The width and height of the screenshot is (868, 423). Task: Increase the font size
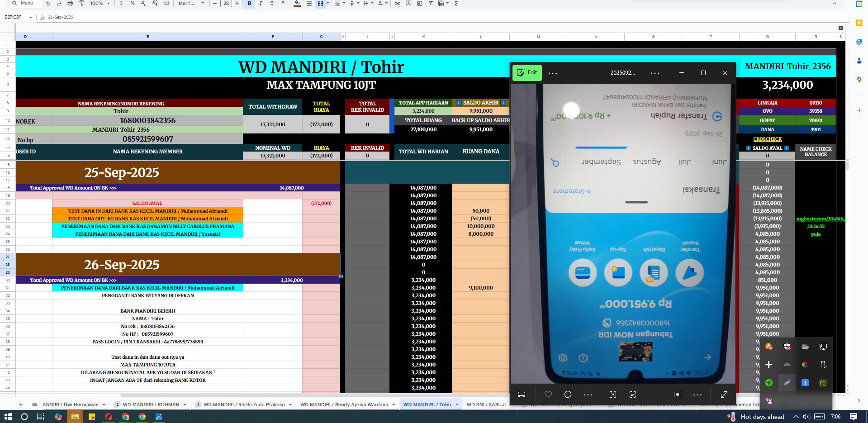(237, 3)
